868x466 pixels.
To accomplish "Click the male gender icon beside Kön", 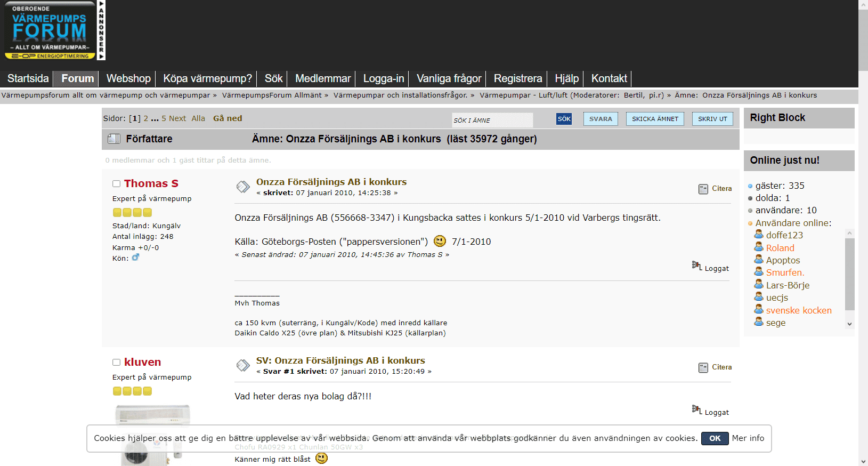I will 135,258.
